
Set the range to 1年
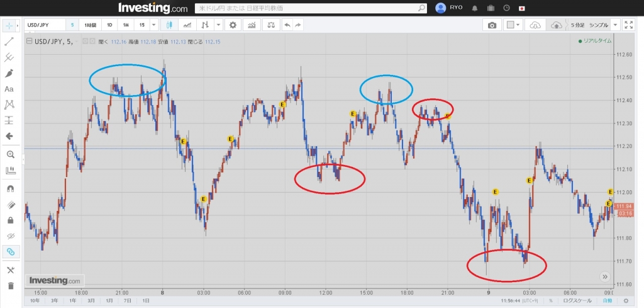click(x=73, y=301)
